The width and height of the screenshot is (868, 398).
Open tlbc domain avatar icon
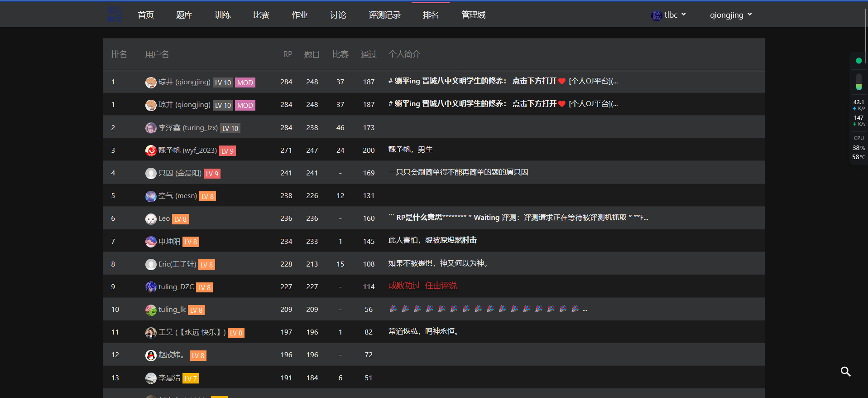coord(656,15)
